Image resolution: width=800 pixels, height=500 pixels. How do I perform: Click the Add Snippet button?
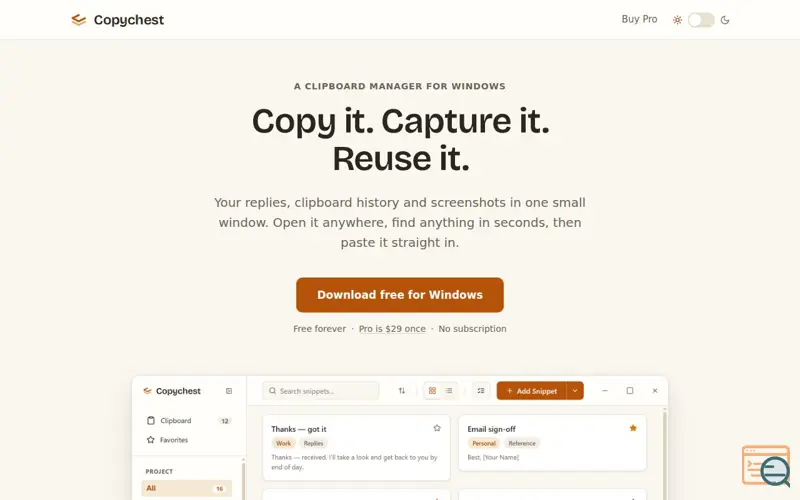[531, 391]
